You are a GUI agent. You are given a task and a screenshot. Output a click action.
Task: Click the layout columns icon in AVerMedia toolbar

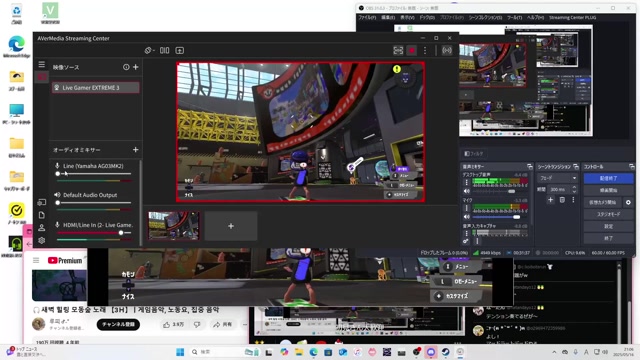tap(164, 50)
